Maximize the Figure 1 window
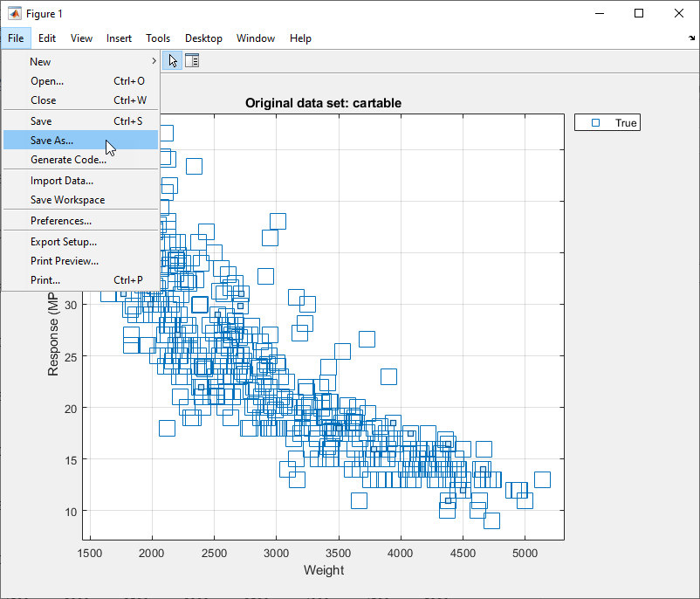This screenshot has height=599, width=700. (639, 14)
